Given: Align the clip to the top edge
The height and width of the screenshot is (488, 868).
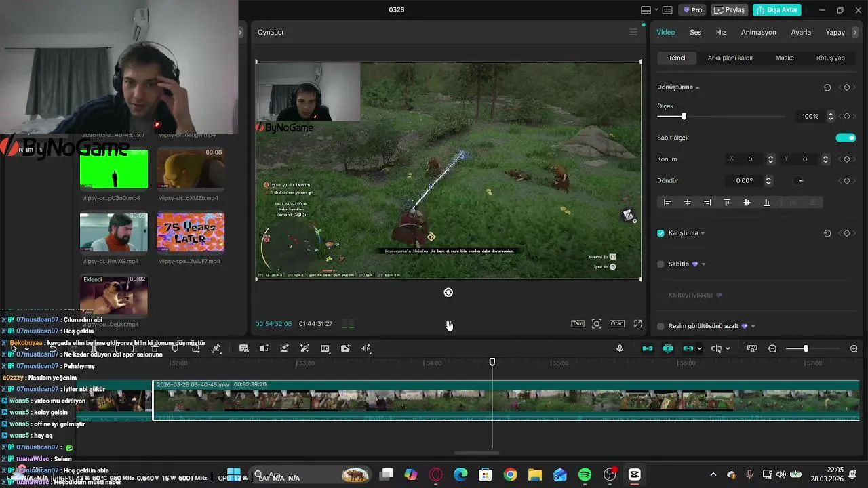Looking at the screenshot, I should [727, 203].
